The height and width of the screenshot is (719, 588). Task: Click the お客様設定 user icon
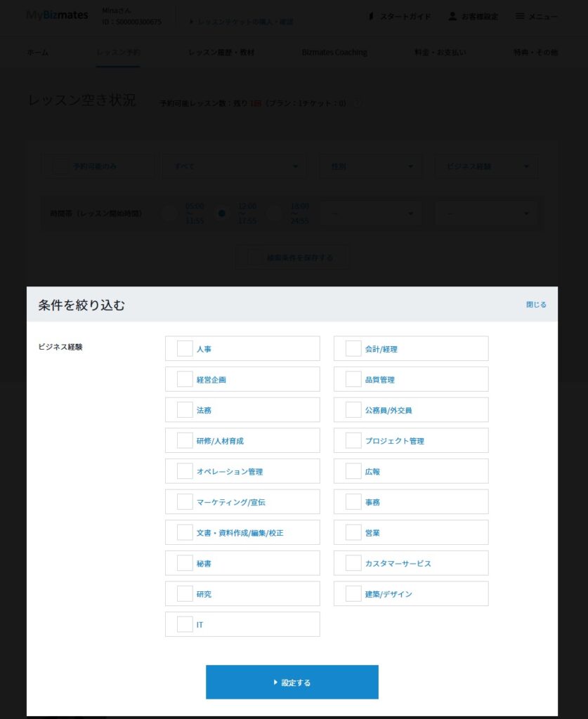point(452,16)
